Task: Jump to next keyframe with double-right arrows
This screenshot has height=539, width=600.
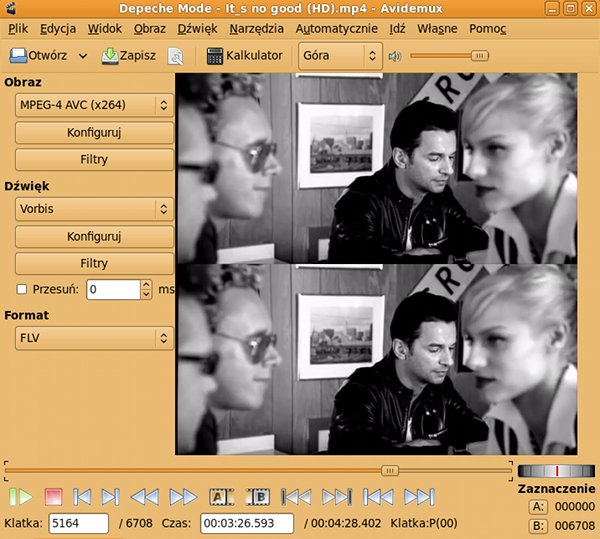Action: click(183, 497)
